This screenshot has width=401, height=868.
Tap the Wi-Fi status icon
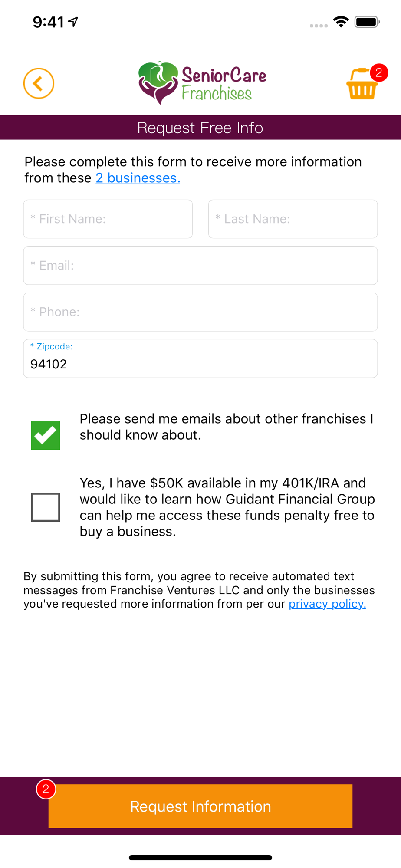click(341, 22)
